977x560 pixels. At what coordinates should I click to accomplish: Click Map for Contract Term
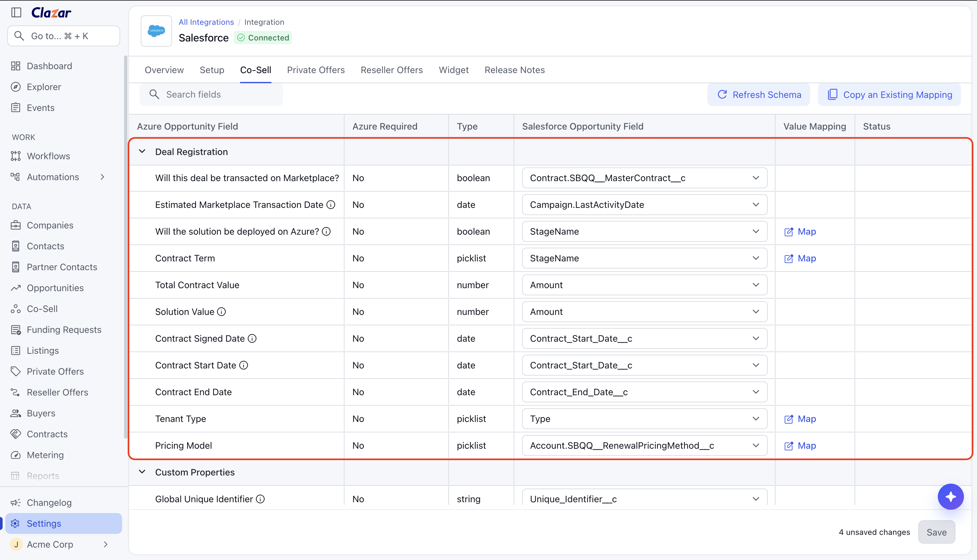tap(800, 258)
